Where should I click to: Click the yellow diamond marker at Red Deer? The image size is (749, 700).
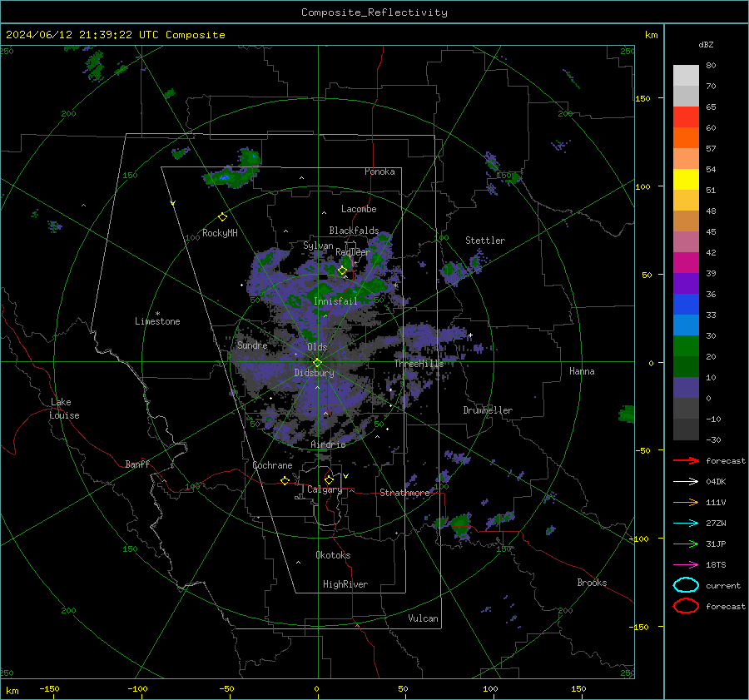(x=342, y=271)
